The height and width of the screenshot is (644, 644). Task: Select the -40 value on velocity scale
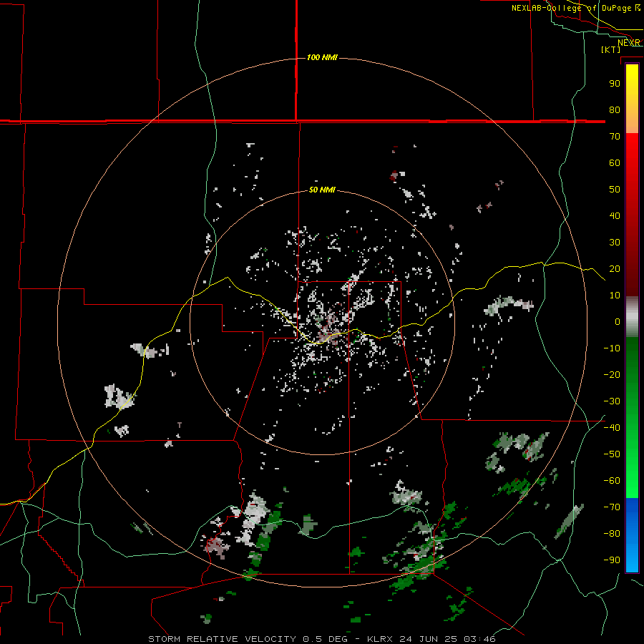[612, 428]
